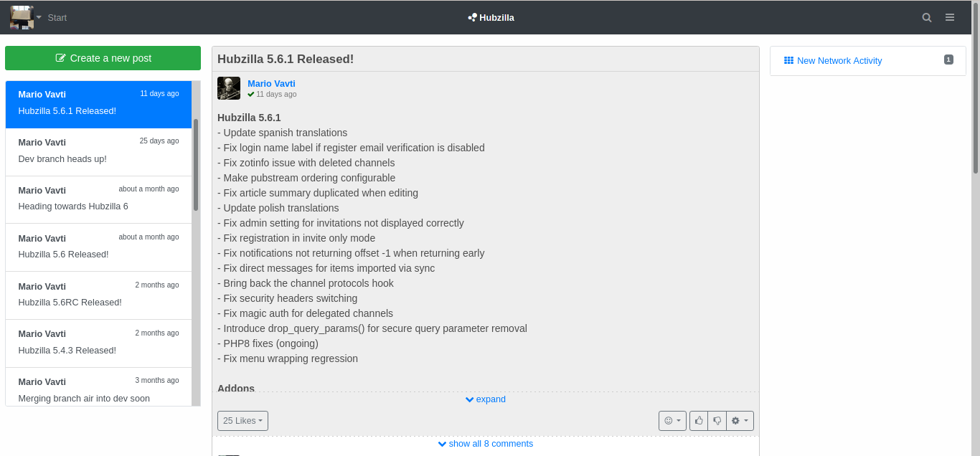Click the New Network Activity grid icon
This screenshot has height=456, width=980.
point(788,61)
